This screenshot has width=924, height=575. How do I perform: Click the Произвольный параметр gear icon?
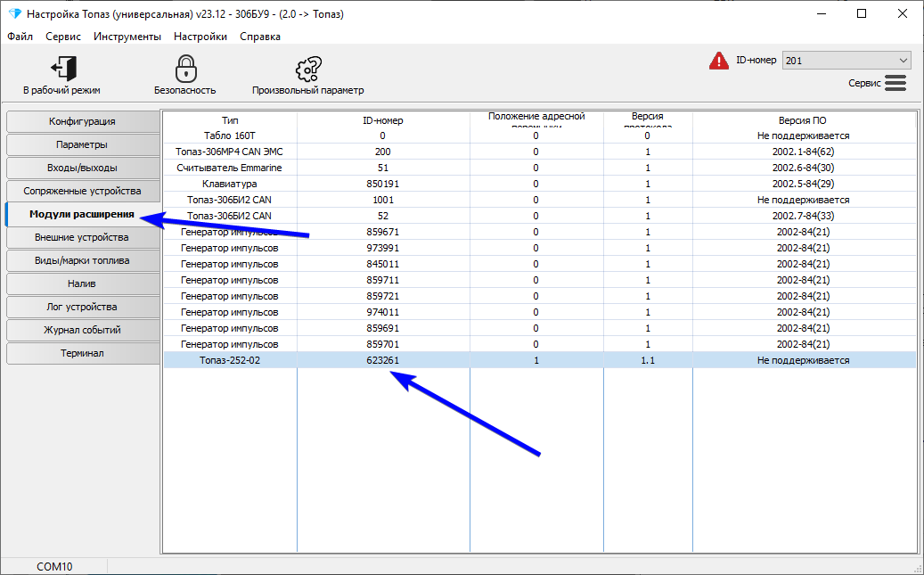point(308,69)
